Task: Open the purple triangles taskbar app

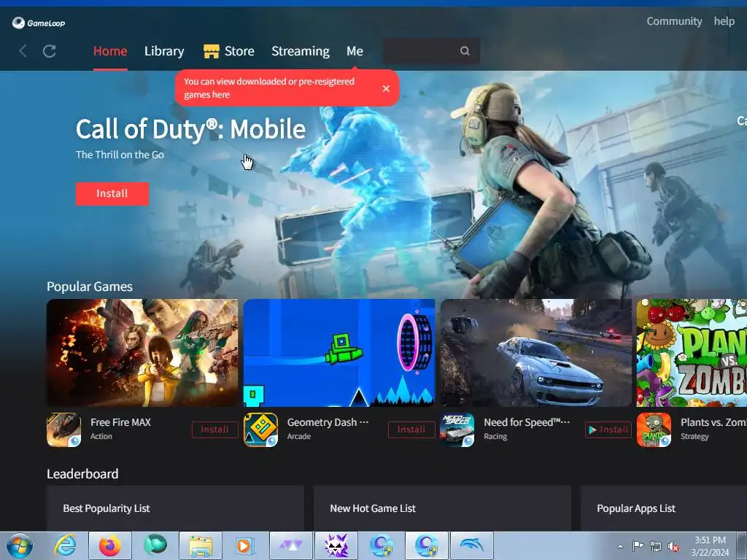Action: tap(291, 545)
